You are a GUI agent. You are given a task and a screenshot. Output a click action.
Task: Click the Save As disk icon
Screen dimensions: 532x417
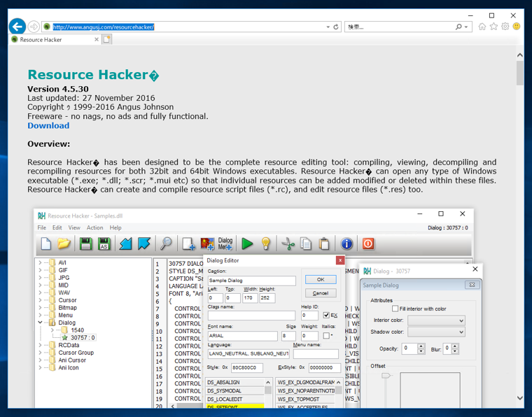click(104, 243)
